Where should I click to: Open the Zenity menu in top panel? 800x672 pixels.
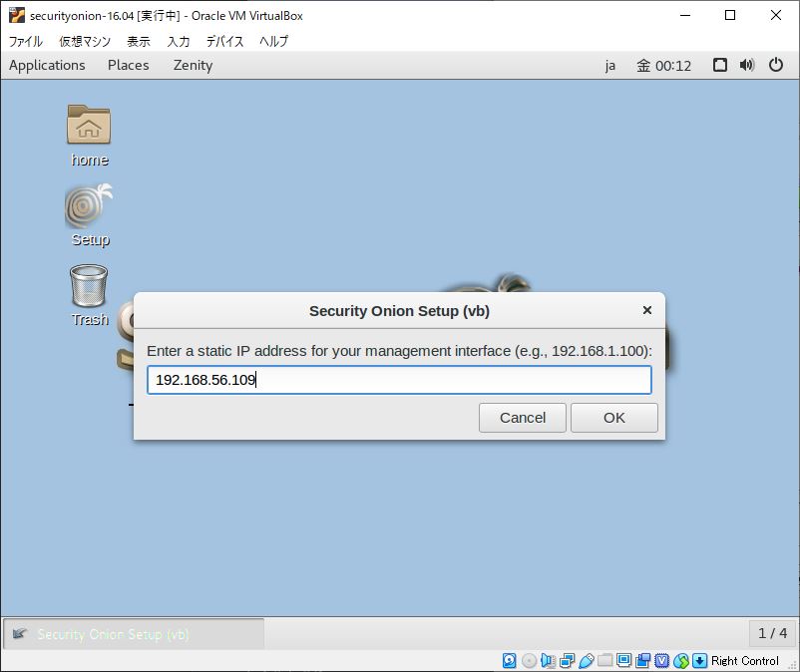point(193,65)
